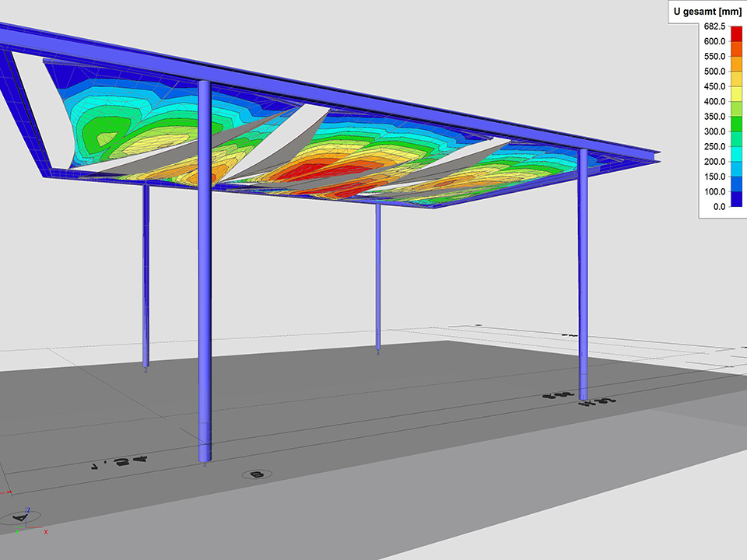Click the blue Z axis label
The image size is (747, 560).
(28, 510)
